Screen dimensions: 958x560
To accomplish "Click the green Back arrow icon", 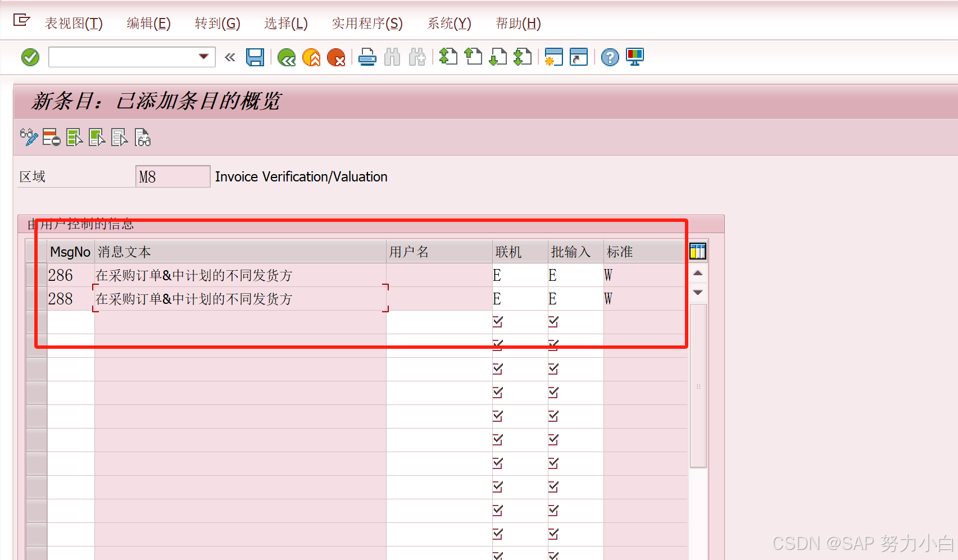I will click(x=287, y=57).
